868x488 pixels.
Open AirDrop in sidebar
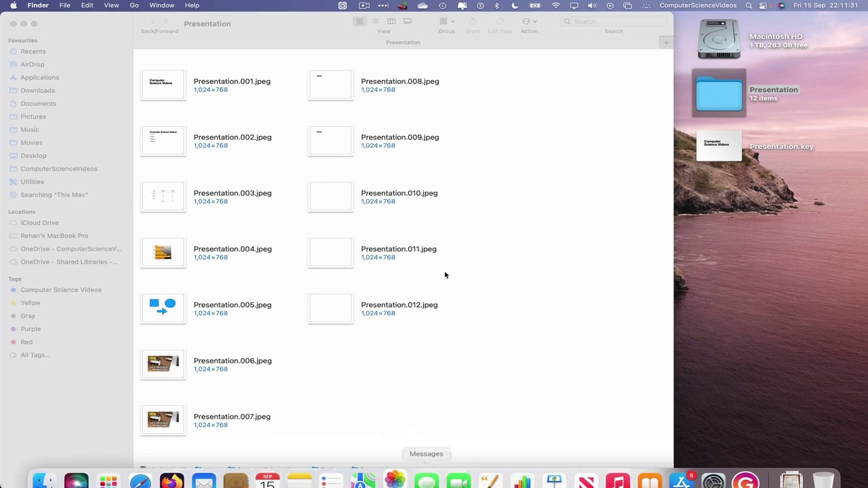click(x=33, y=64)
